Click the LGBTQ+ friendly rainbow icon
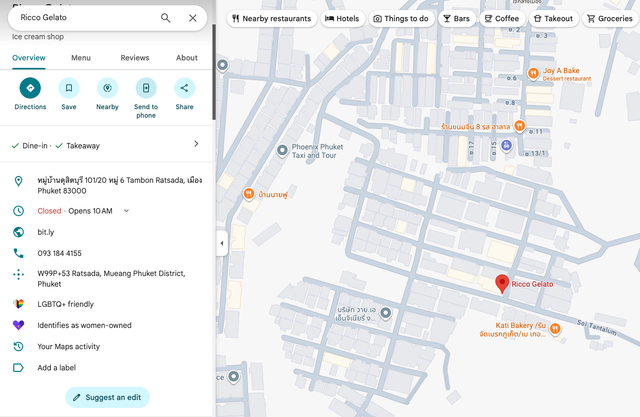This screenshot has height=417, width=640. pyautogui.click(x=18, y=304)
